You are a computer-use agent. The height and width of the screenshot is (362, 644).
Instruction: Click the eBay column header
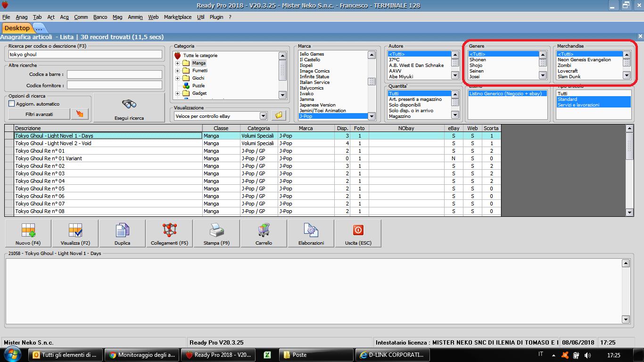454,128
